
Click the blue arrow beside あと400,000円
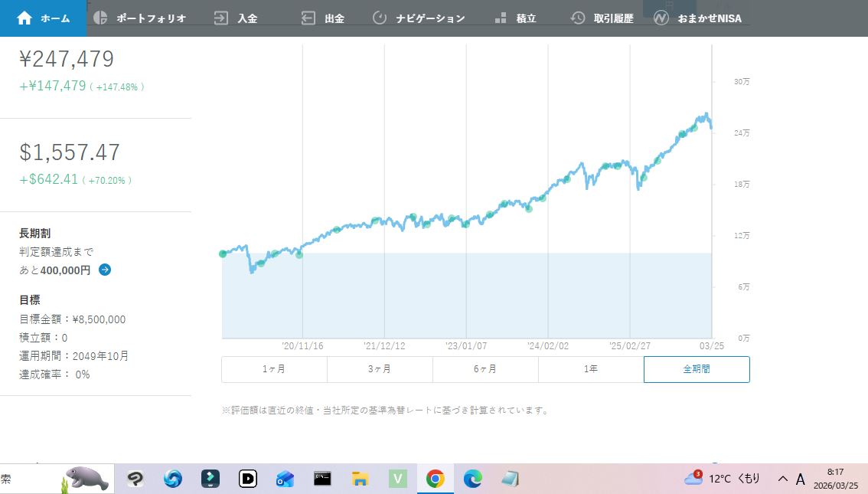[x=105, y=270]
